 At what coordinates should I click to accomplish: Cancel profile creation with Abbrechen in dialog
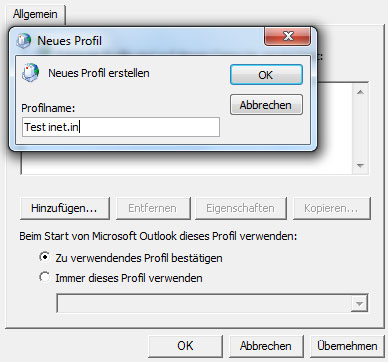266,105
